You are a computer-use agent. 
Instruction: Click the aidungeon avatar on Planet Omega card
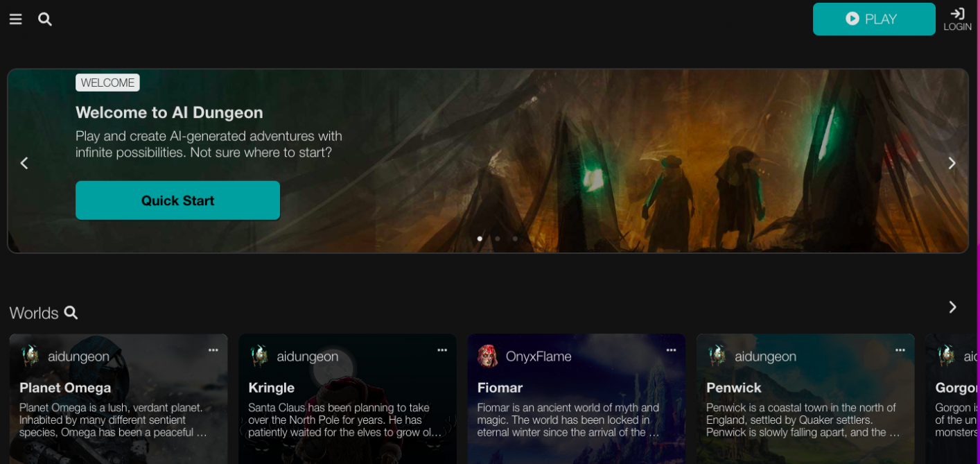pos(30,356)
